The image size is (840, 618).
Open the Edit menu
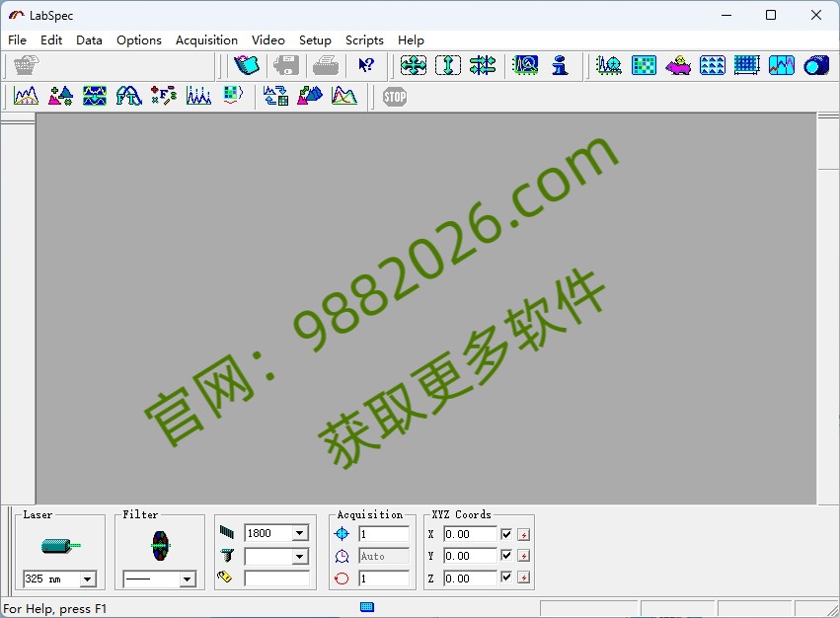tap(51, 40)
